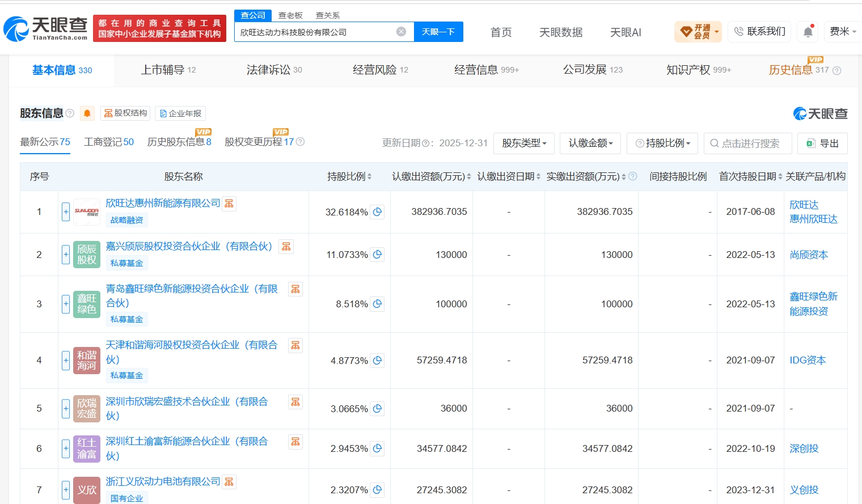The image size is (862, 504).
Task: Open 浙江义欣动力电池有限公司 shareholder link
Action: 163,481
